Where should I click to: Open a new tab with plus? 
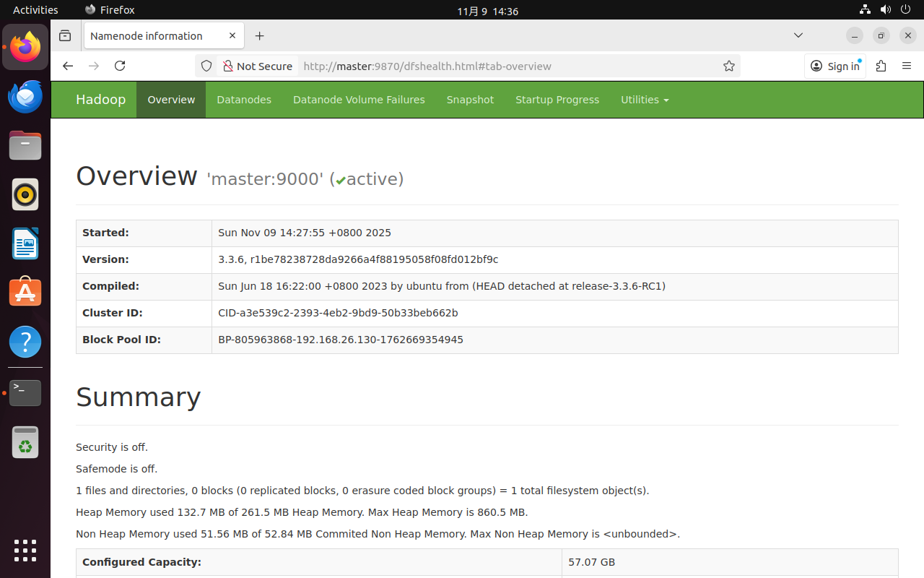[x=260, y=35]
